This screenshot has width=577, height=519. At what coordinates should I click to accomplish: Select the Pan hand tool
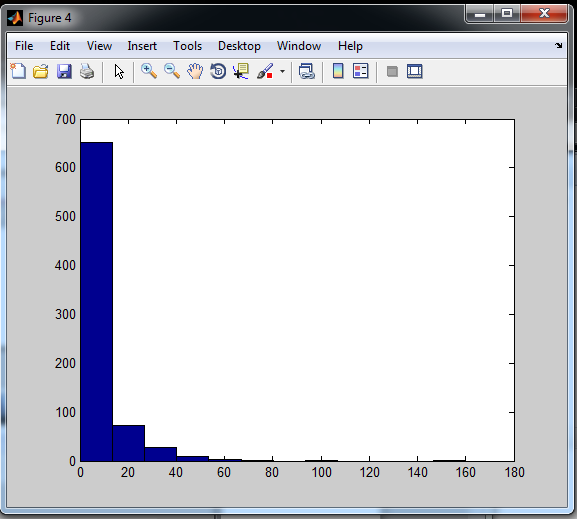pyautogui.click(x=195, y=71)
